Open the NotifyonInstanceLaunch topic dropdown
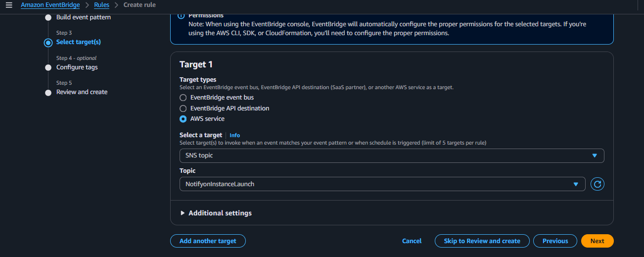 click(382, 184)
